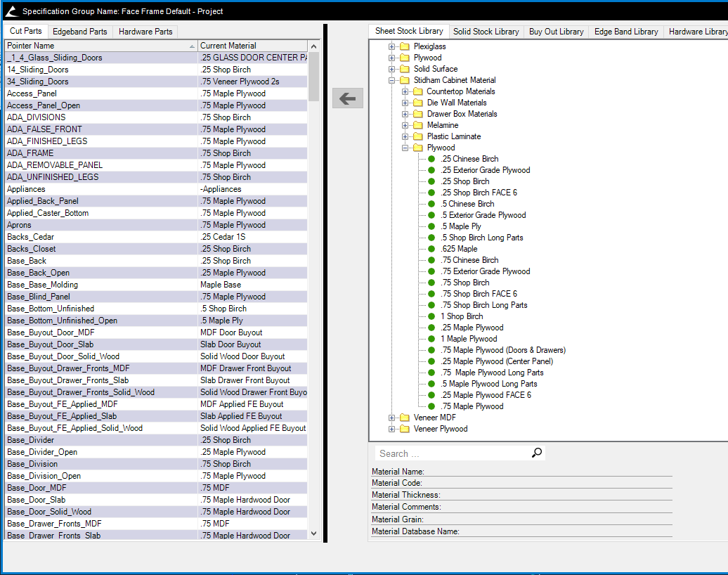
Task: Select the Appliances pointer row
Action: [156, 189]
